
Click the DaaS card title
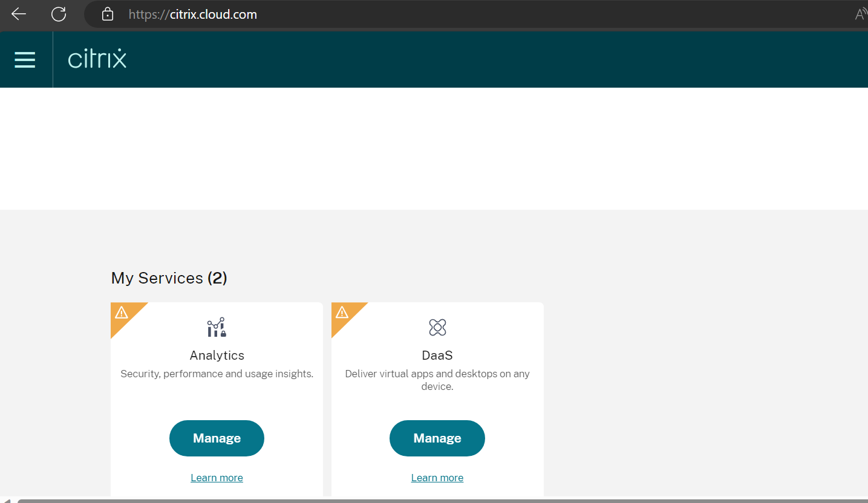coord(437,355)
